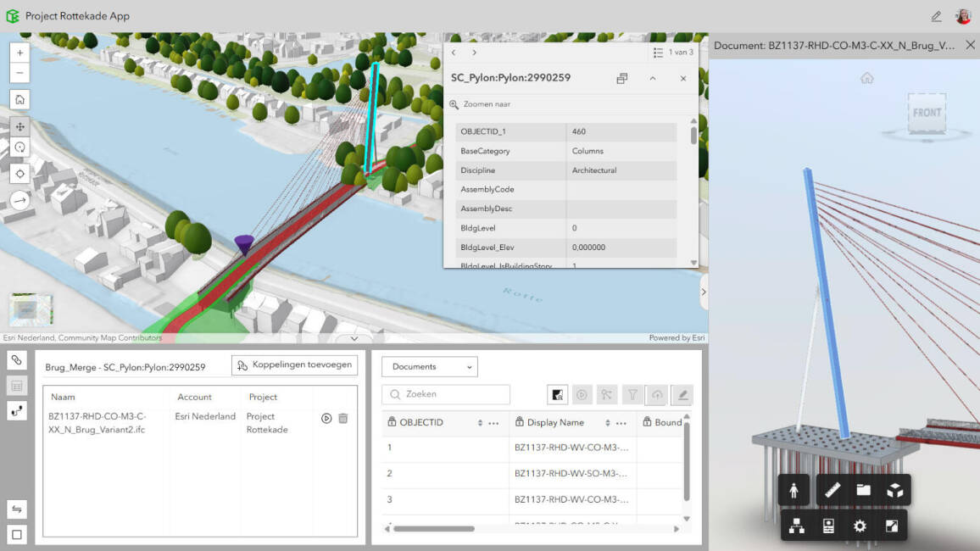Click the first-person walk tool in viewer
Viewport: 980px width, 551px height.
point(794,490)
